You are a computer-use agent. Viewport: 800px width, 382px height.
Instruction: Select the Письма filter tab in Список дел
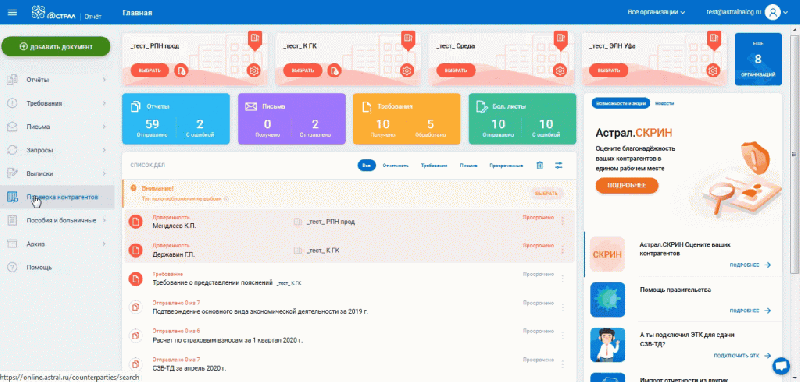(x=468, y=165)
